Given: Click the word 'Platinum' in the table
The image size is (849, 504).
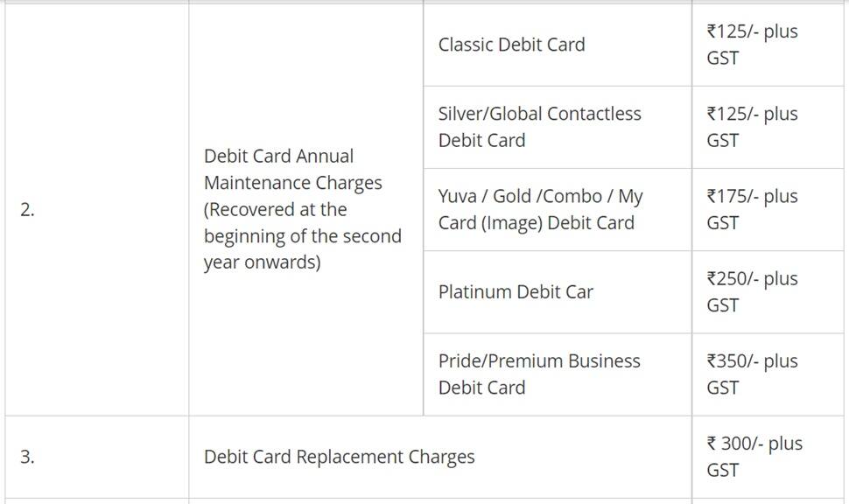Looking at the screenshot, I should 474,292.
